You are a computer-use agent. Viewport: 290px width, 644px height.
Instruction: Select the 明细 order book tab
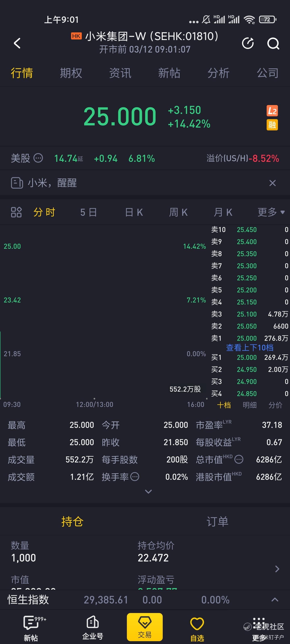250,405
